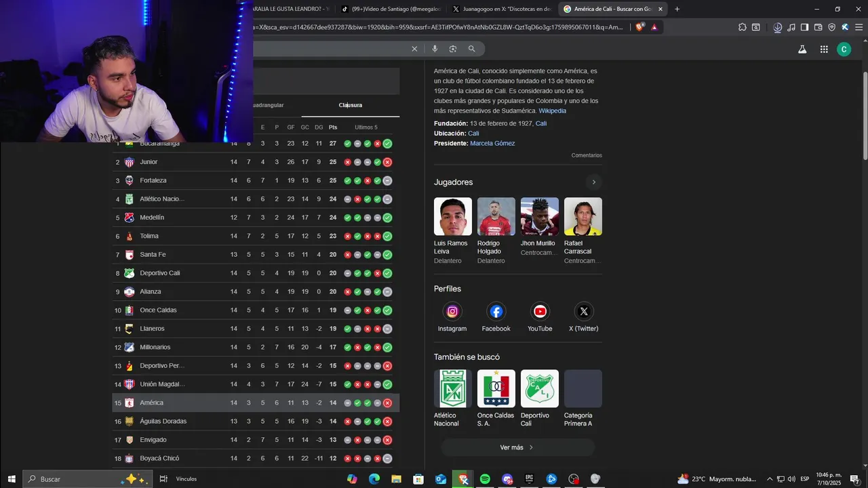
Task: Open América's YouTube profile
Action: [540, 317]
